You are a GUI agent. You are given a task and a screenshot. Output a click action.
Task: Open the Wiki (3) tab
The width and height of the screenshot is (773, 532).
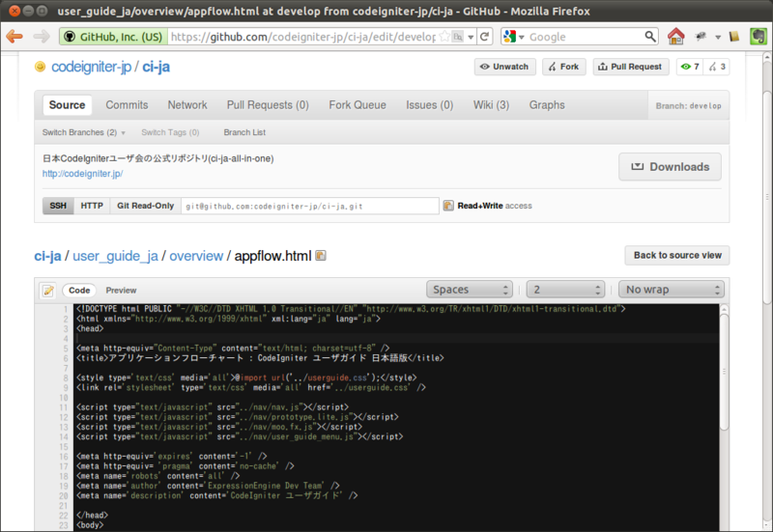(x=491, y=105)
